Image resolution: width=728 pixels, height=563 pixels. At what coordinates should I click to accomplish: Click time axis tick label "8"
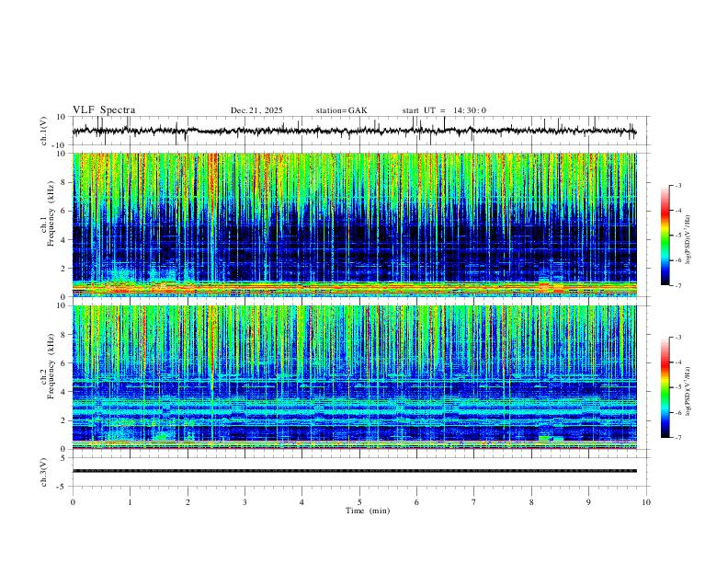(x=531, y=502)
